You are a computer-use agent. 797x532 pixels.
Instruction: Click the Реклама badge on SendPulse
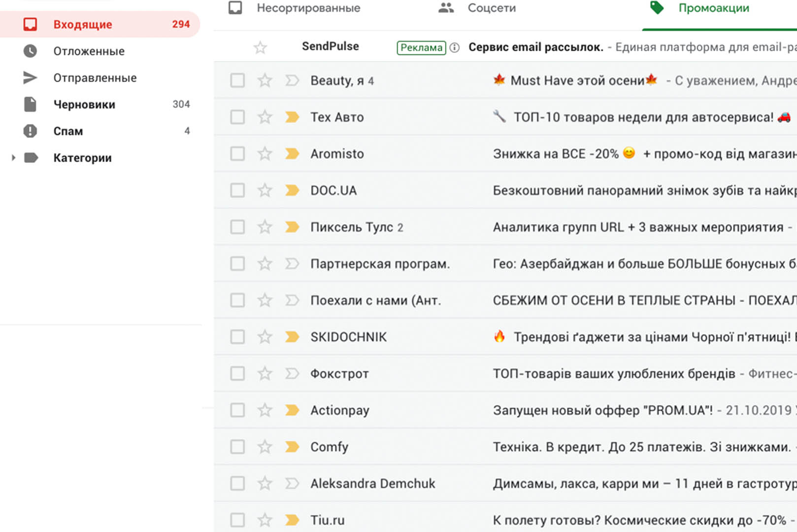tap(421, 47)
